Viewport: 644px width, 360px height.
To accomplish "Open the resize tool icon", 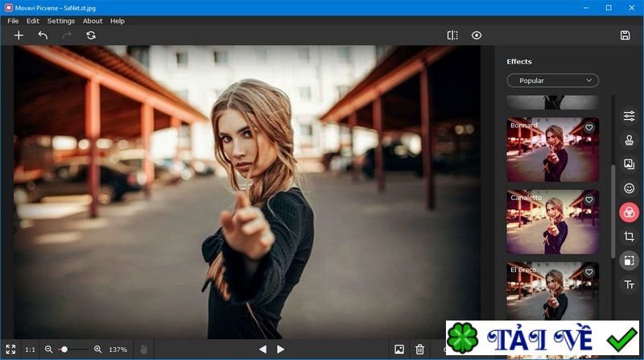I will pos(629,261).
